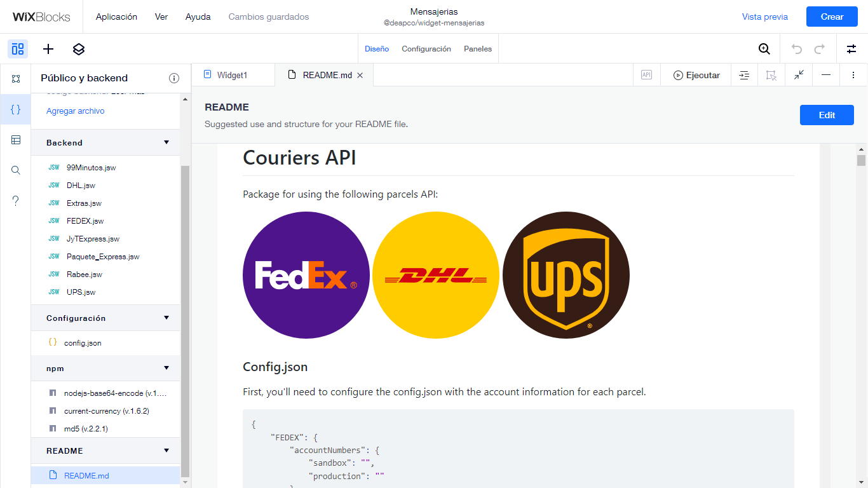The image size is (868, 488).
Task: Collapse the Configuración section
Action: click(x=166, y=318)
